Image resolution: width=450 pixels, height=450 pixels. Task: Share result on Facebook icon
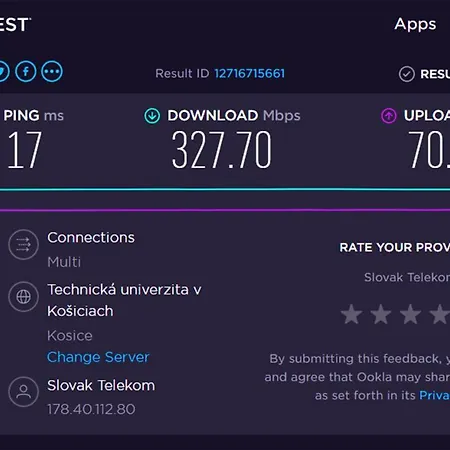click(26, 71)
